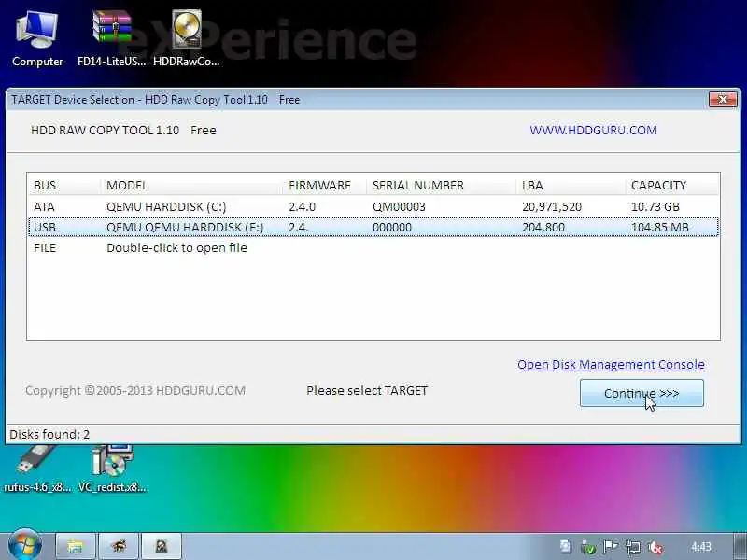Select the HDDRawCo... desktop shortcut
Screen dimensions: 747x560
[x=186, y=39]
